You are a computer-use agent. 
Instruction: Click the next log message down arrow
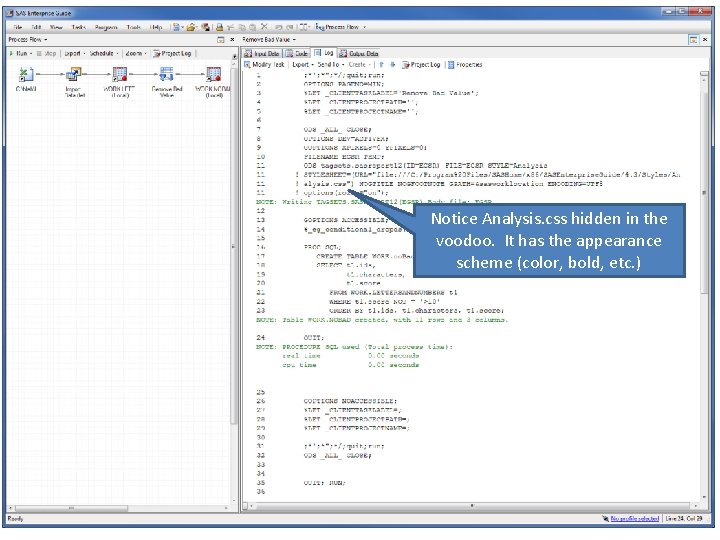393,65
